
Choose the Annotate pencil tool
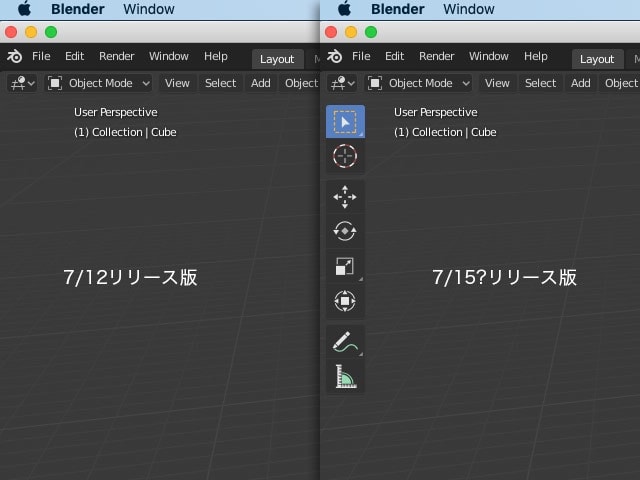click(345, 342)
